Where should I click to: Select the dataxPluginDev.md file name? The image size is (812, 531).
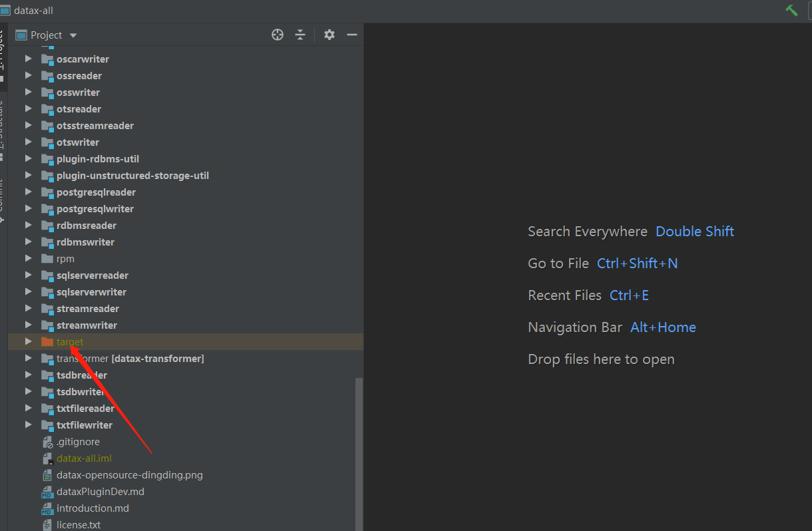(101, 492)
